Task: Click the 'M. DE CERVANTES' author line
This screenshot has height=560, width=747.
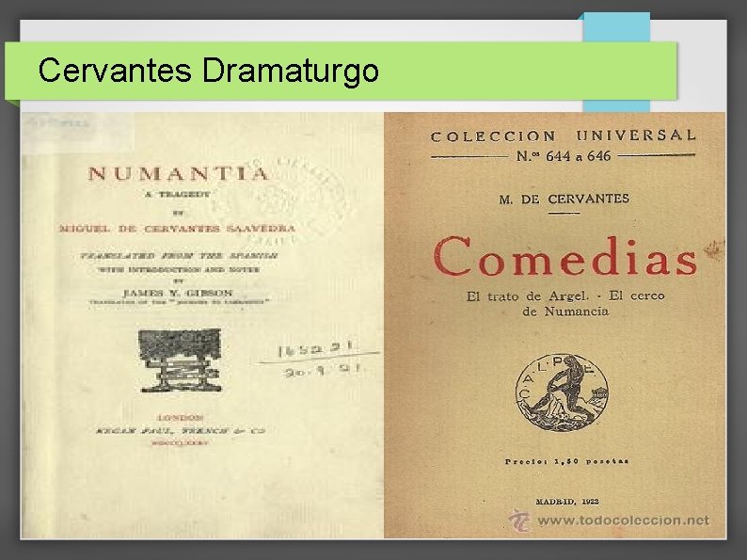Action: (x=564, y=199)
